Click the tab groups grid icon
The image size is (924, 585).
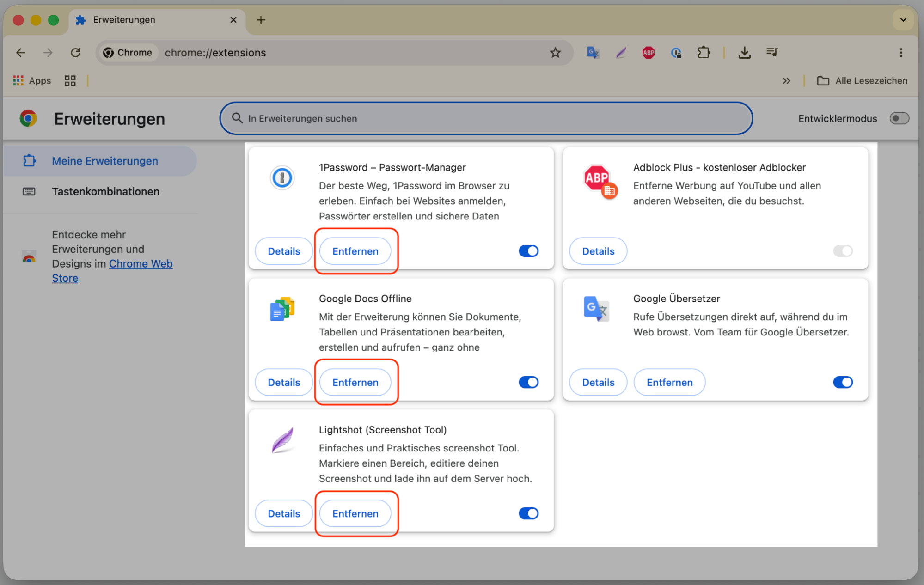pyautogui.click(x=70, y=81)
